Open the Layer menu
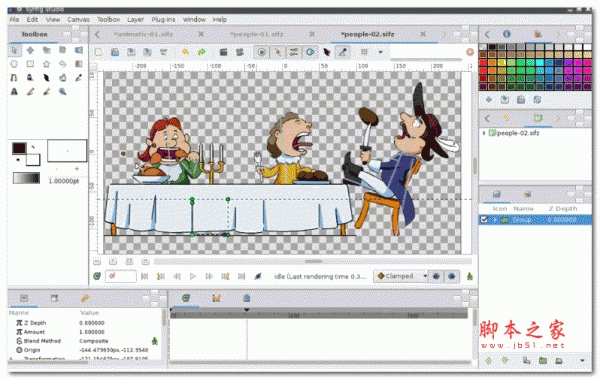The height and width of the screenshot is (380, 600). [135, 20]
